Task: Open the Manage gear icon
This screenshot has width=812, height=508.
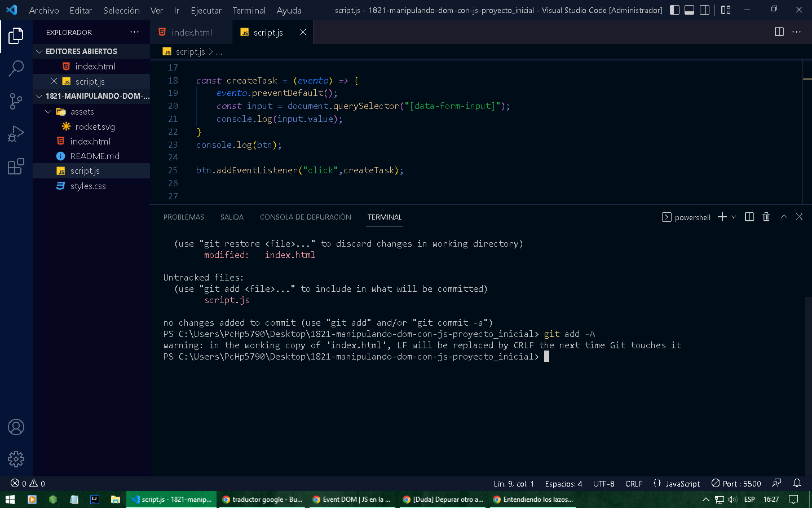Action: [x=16, y=459]
